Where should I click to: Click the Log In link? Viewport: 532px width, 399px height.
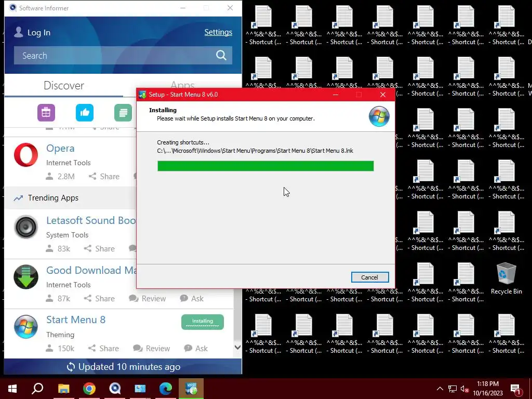coord(38,33)
